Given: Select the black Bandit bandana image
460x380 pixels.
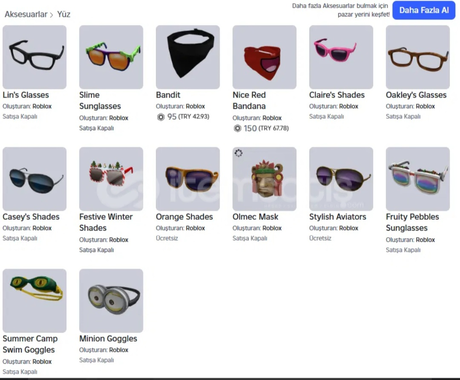Looking at the screenshot, I should pos(188,57).
